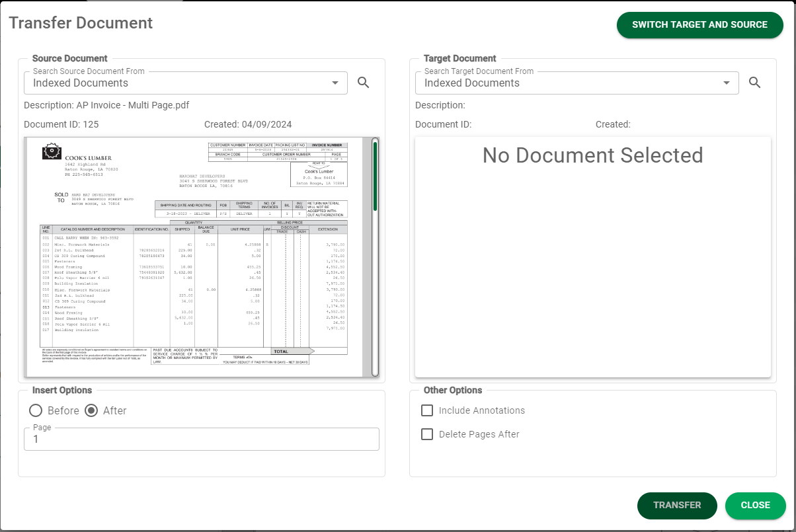Click the source document search magnifier icon
The image size is (796, 532).
363,83
